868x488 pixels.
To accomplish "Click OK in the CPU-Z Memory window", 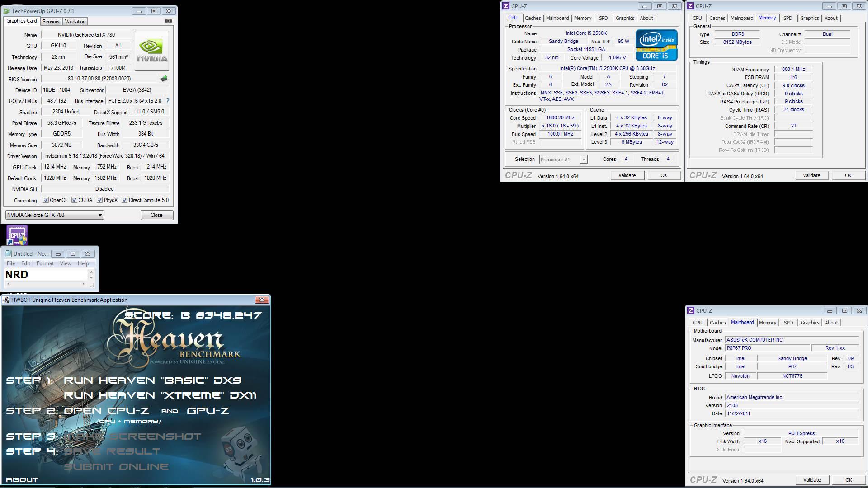I will pyautogui.click(x=848, y=175).
